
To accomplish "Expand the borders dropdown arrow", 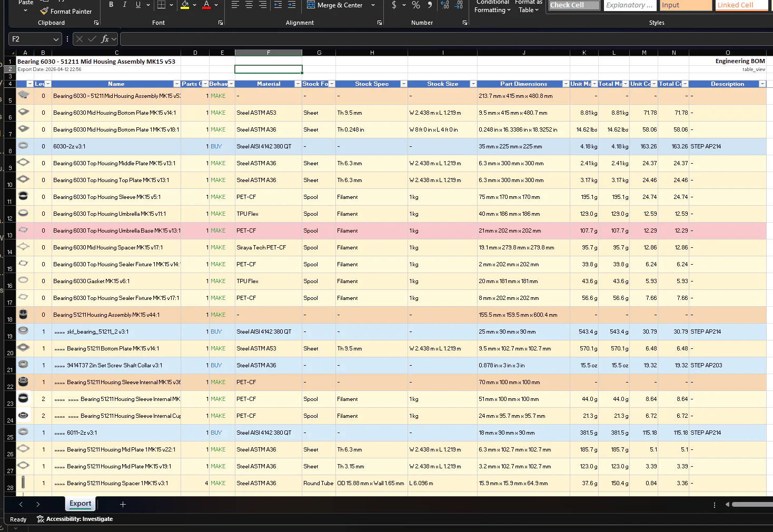I will (171, 5).
